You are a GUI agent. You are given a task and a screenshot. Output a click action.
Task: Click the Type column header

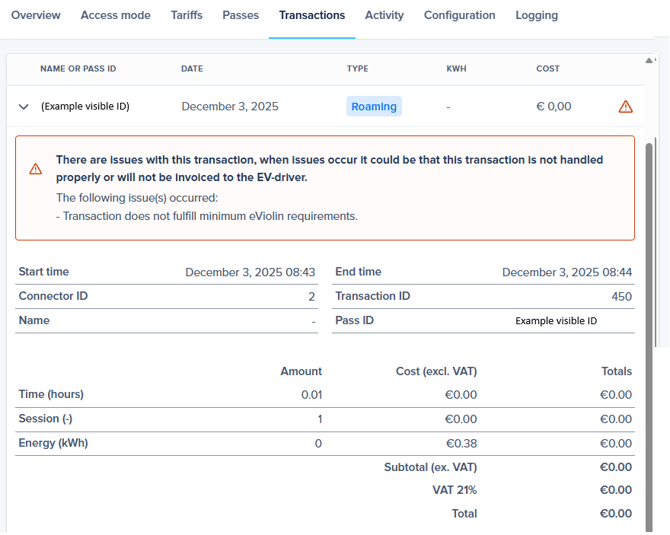click(x=357, y=69)
